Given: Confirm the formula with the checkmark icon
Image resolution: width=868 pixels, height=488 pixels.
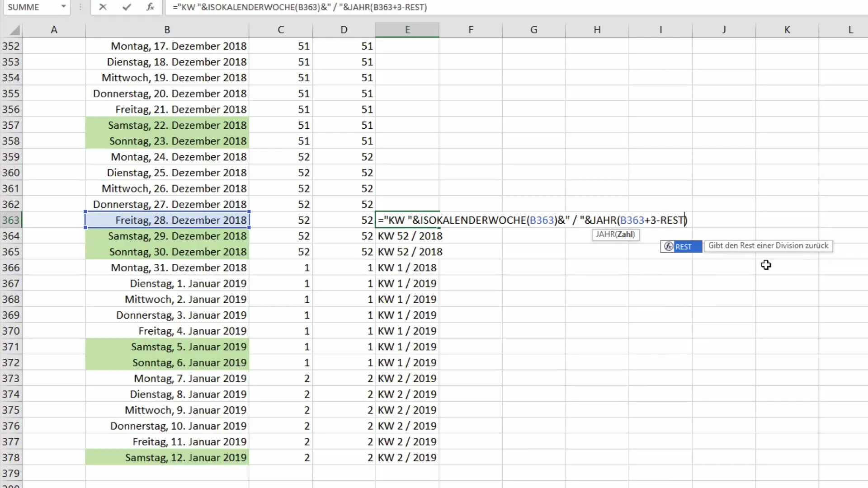Looking at the screenshot, I should (127, 7).
